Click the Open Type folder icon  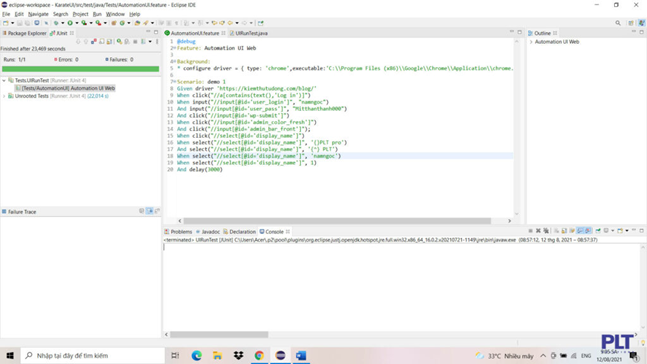137,23
